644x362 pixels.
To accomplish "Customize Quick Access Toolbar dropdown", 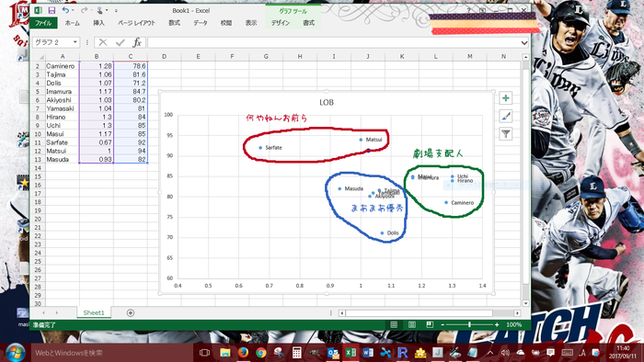I will coord(116,10).
